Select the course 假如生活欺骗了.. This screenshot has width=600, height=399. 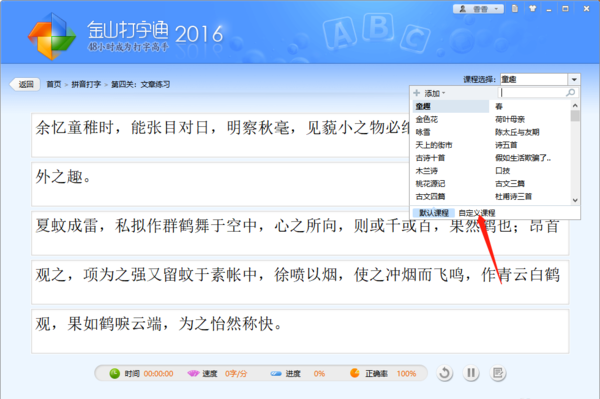coord(523,158)
